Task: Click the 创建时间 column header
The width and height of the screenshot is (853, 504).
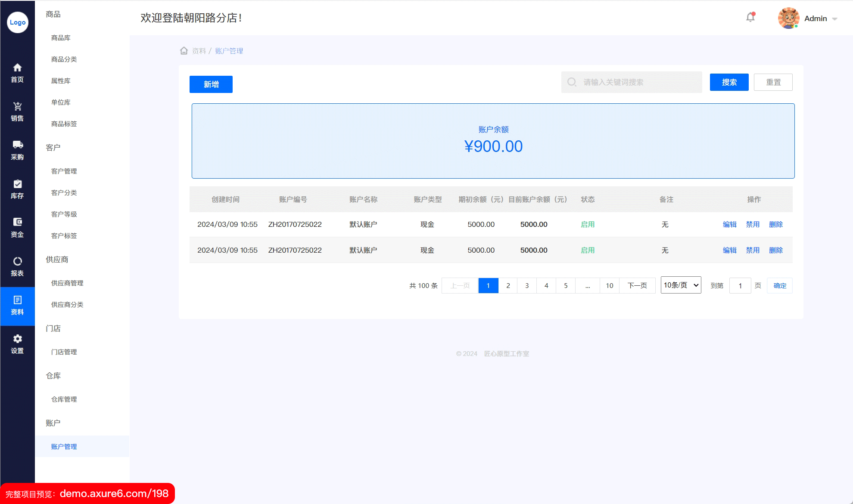Action: click(225, 199)
